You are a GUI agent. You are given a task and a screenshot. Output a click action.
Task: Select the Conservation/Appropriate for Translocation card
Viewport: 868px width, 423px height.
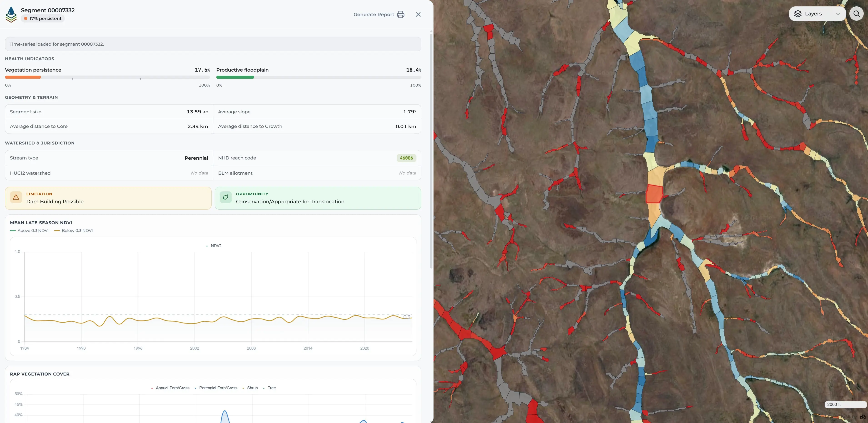click(318, 198)
